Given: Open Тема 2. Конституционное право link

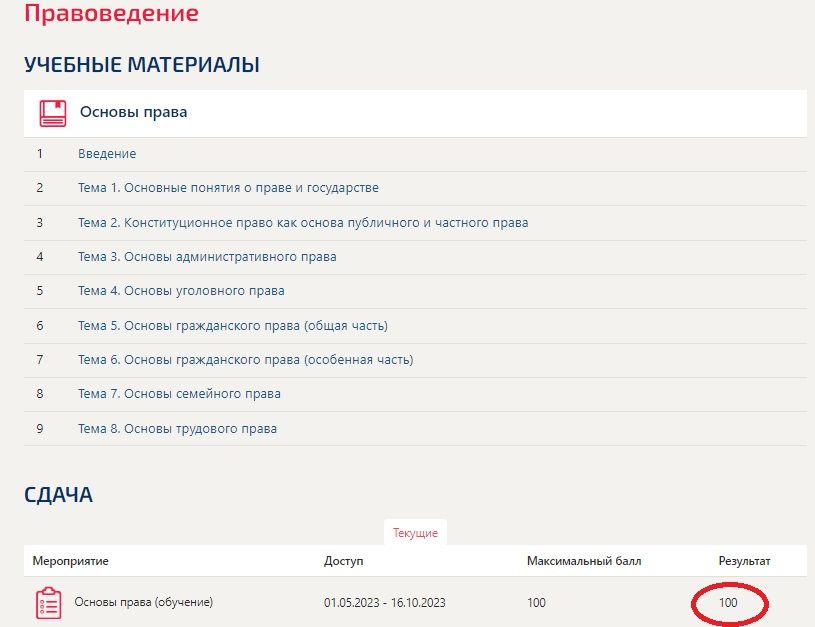Looking at the screenshot, I should click(303, 223).
